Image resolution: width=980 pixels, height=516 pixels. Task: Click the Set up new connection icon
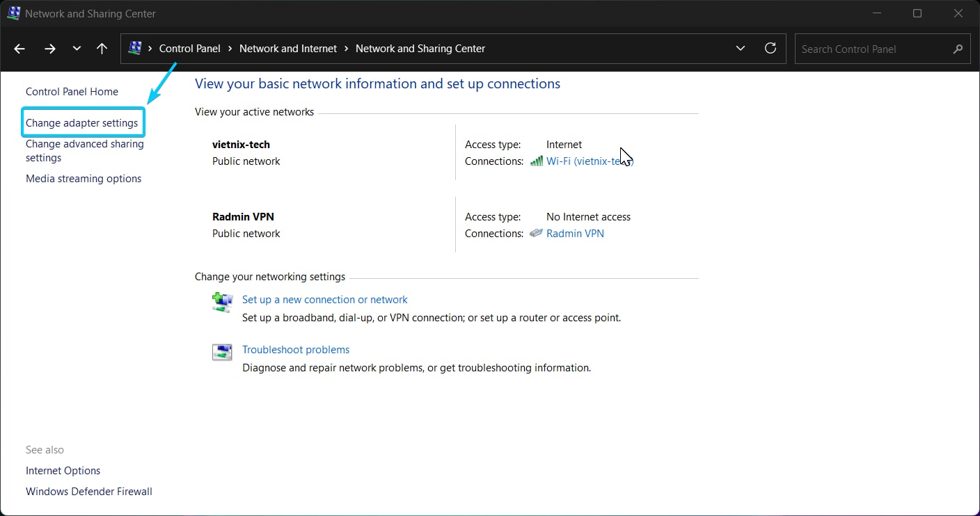(222, 303)
